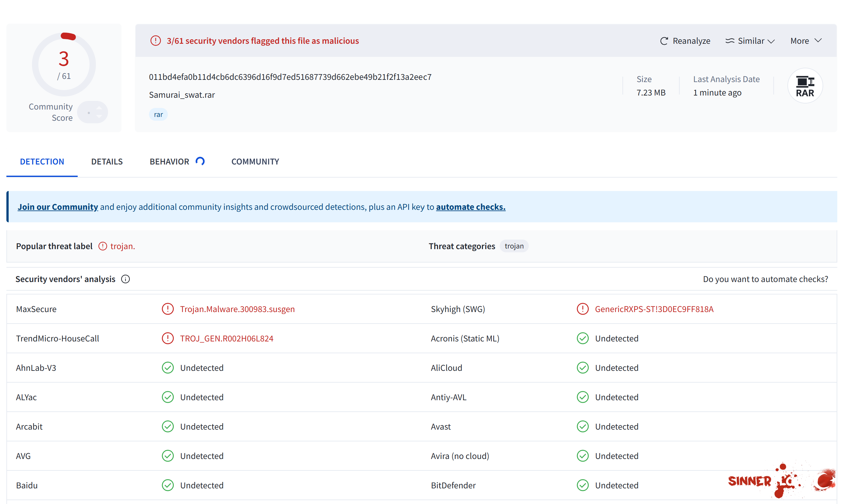Click AhnLab-V3 undetected check icon

click(168, 368)
